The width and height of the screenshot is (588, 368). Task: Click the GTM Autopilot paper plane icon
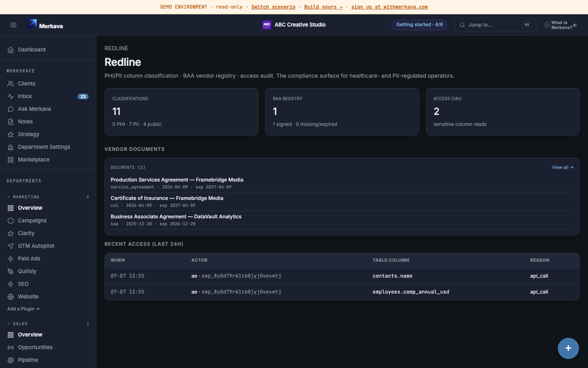pos(11,246)
